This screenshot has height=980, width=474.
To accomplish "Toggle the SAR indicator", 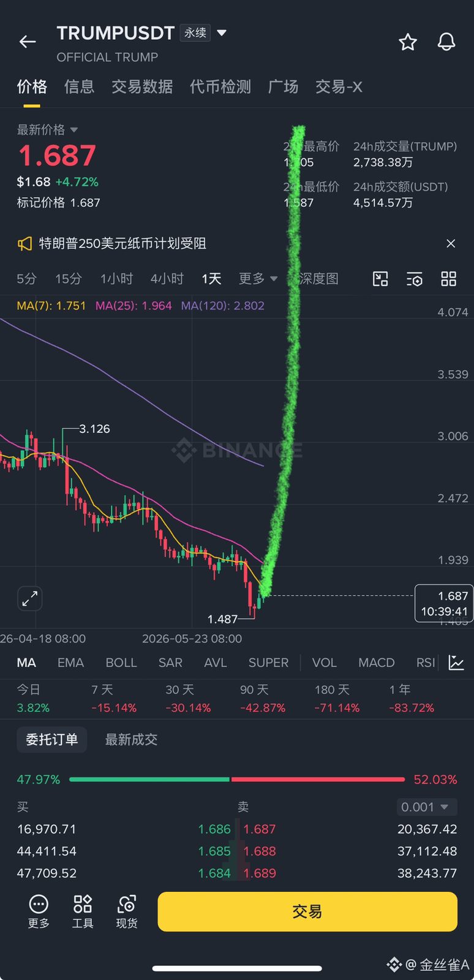I will click(170, 663).
